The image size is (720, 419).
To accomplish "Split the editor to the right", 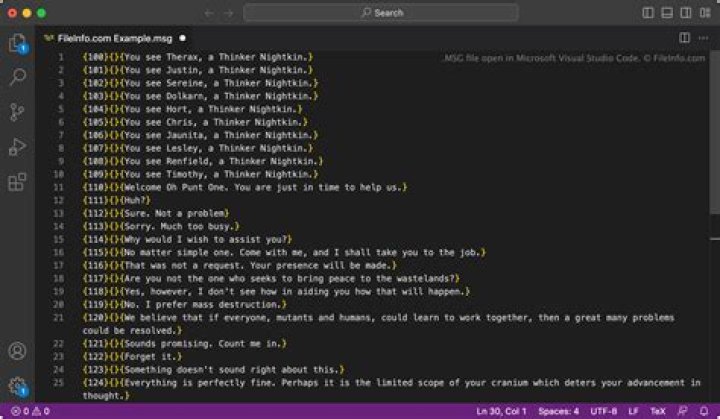I will click(x=685, y=38).
